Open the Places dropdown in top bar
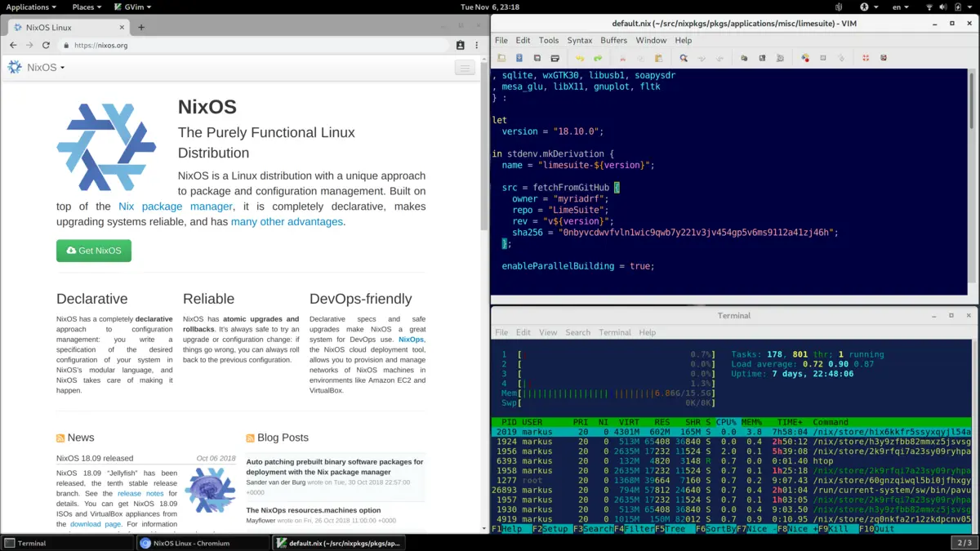 pos(86,7)
